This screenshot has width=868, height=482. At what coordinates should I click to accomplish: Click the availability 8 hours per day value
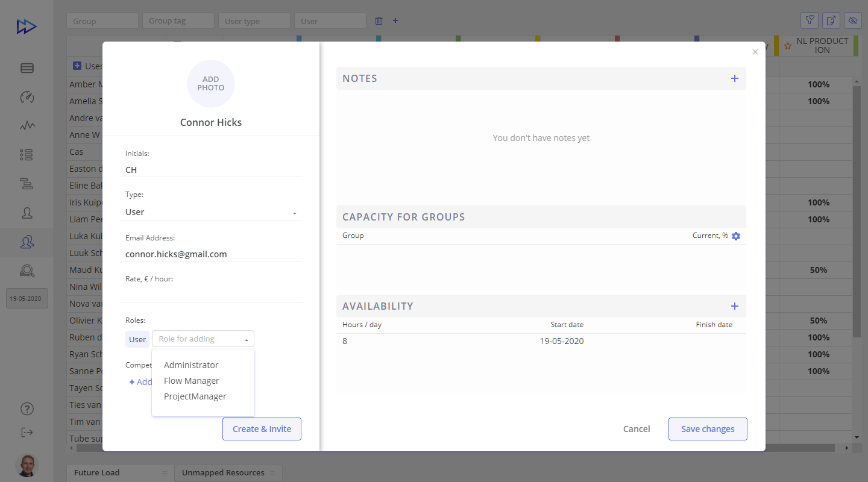click(345, 341)
